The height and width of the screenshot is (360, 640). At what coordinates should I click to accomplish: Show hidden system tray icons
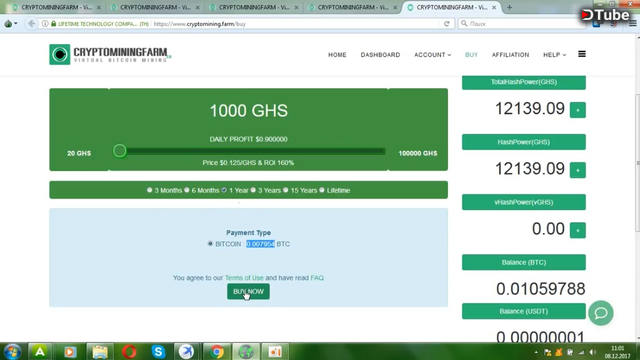pos(536,352)
